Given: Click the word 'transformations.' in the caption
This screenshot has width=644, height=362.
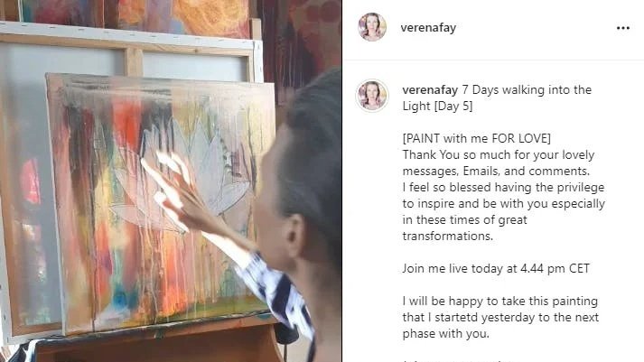Looking at the screenshot, I should pos(448,236).
